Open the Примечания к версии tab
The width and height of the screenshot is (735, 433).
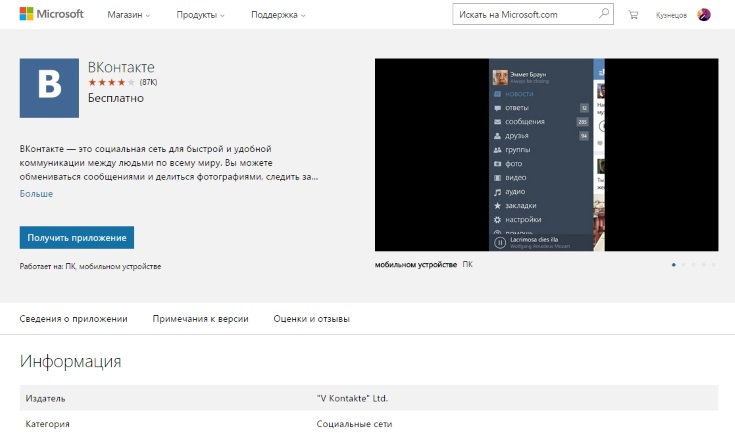tap(200, 319)
